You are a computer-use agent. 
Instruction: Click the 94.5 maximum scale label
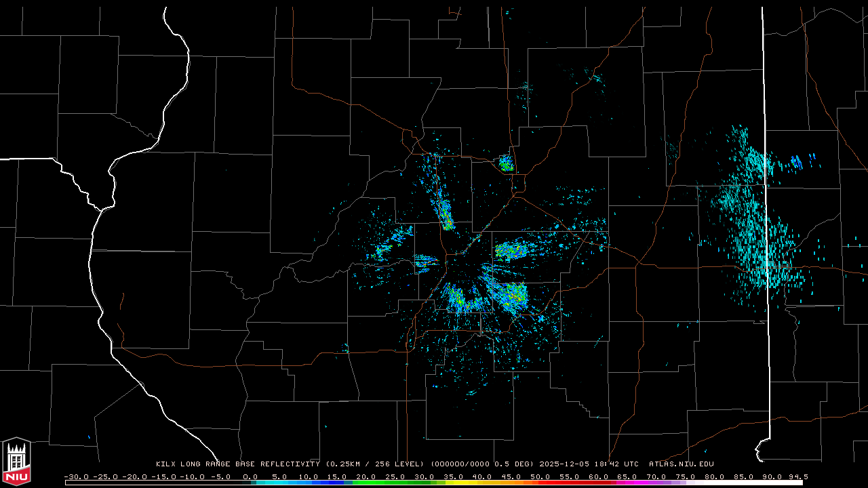click(797, 476)
